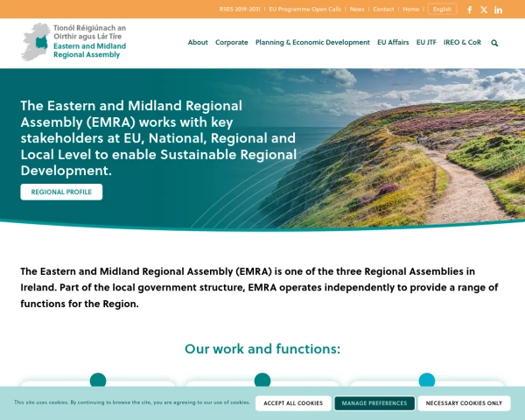Viewport: 525px width, 420px height.
Task: Visit the News link in top bar
Action: pyautogui.click(x=357, y=10)
